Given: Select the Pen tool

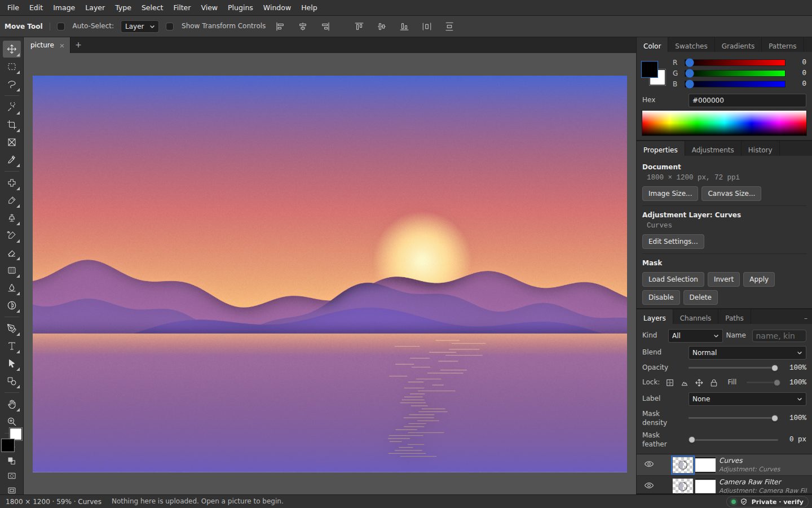Looking at the screenshot, I should 11,329.
